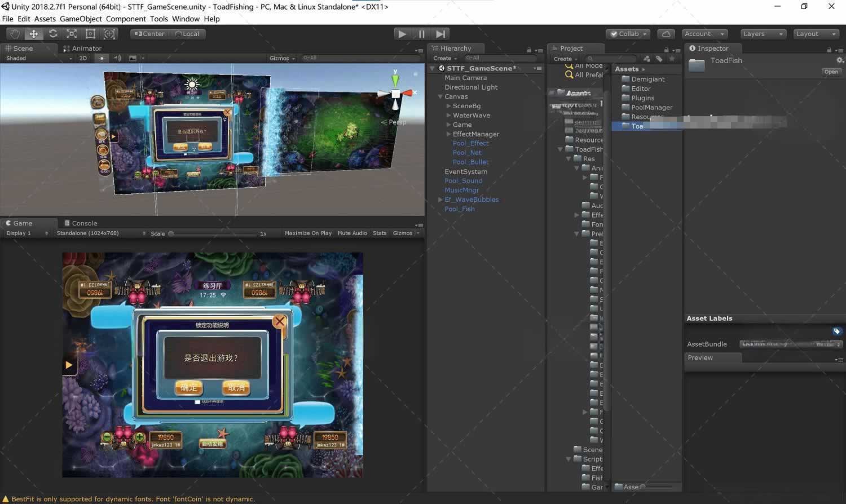Expand the Canvas object in Hierarchy
Screen dimensions: 846x504
point(440,97)
